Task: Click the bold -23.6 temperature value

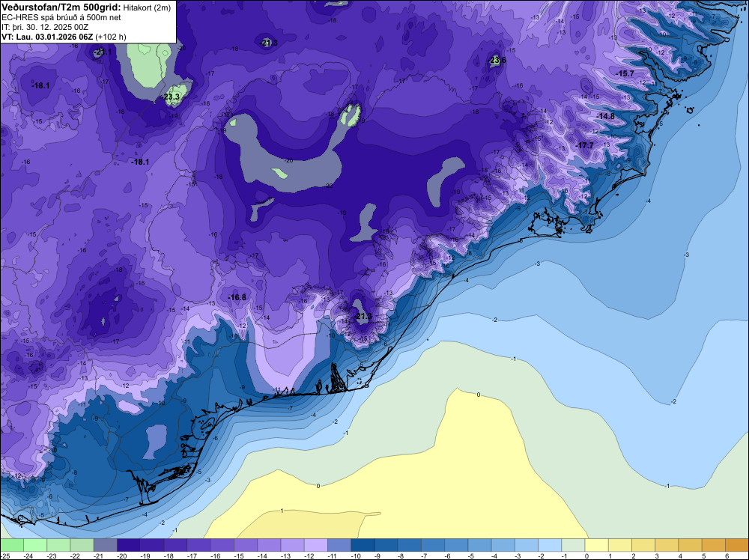Action: pyautogui.click(x=497, y=60)
